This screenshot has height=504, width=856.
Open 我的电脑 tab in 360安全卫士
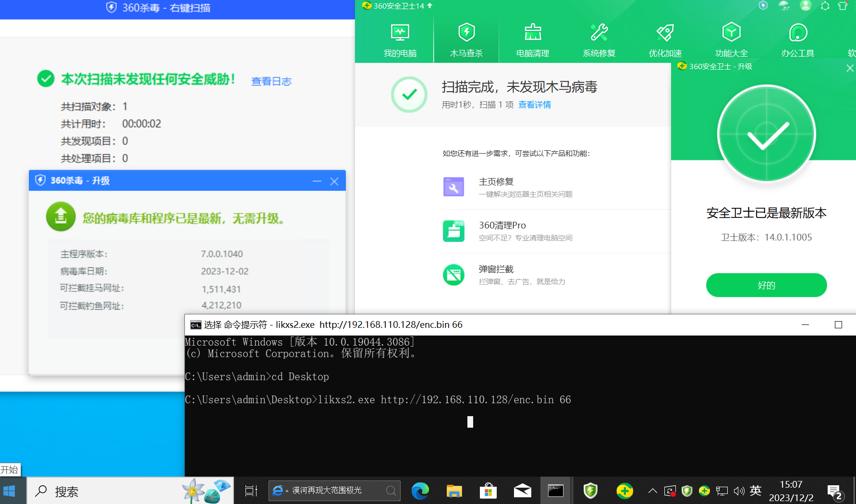pos(400,40)
